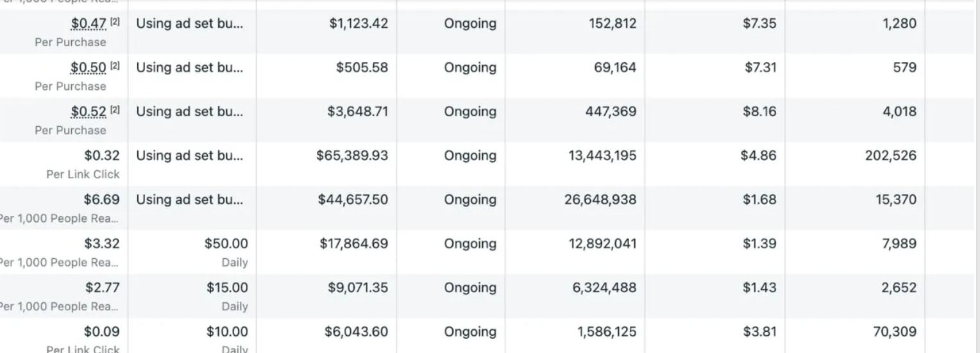Click Ongoing status in the $17,864.69 row
This screenshot has height=353, width=980.
click(x=470, y=244)
